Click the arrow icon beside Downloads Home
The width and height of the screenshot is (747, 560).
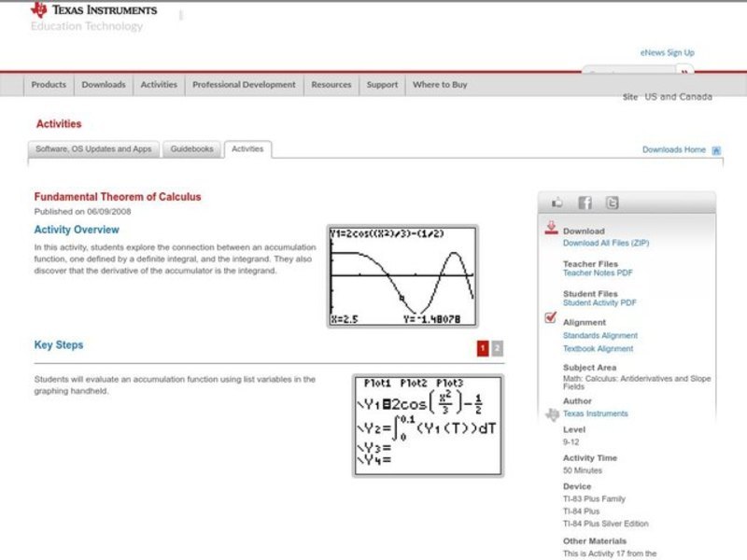(715, 148)
